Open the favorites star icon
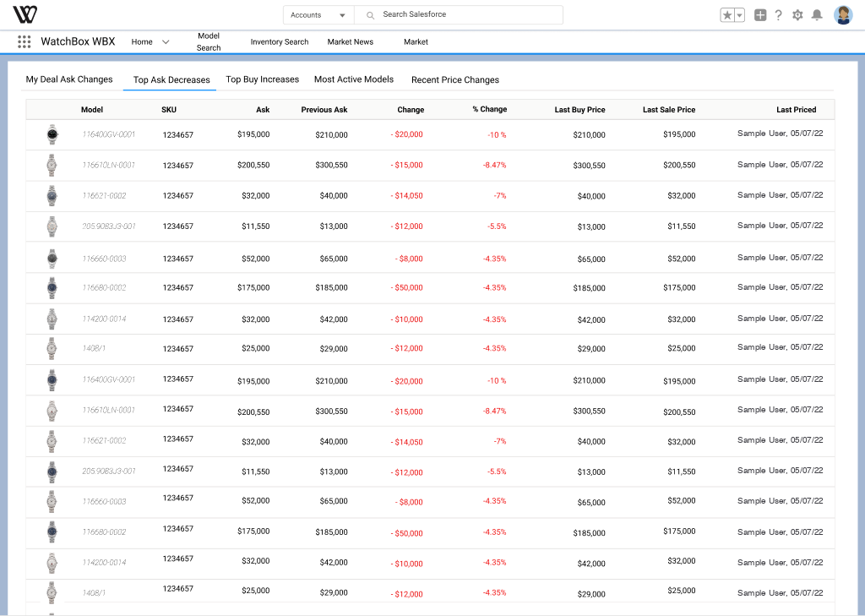The height and width of the screenshot is (616, 865). (727, 15)
